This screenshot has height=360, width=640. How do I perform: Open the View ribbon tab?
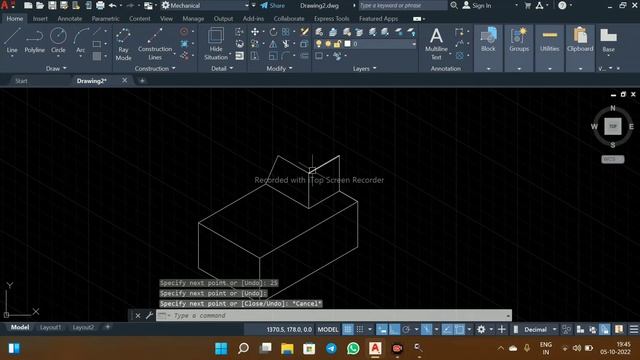[166, 19]
